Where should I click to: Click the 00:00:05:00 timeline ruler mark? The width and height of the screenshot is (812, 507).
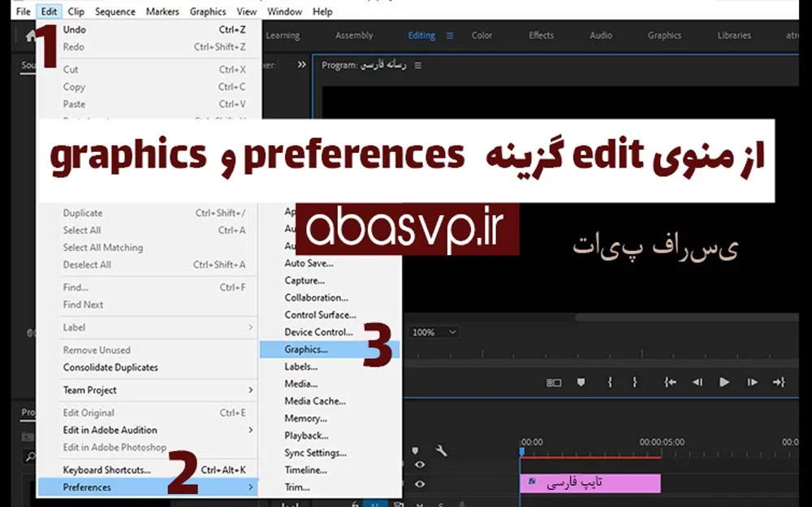point(662,442)
